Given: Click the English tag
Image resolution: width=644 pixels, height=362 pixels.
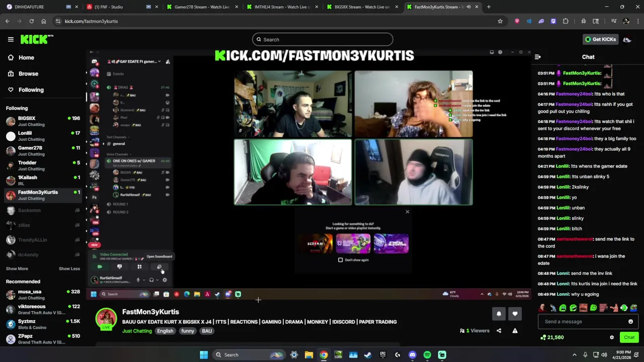Looking at the screenshot, I should (165, 331).
